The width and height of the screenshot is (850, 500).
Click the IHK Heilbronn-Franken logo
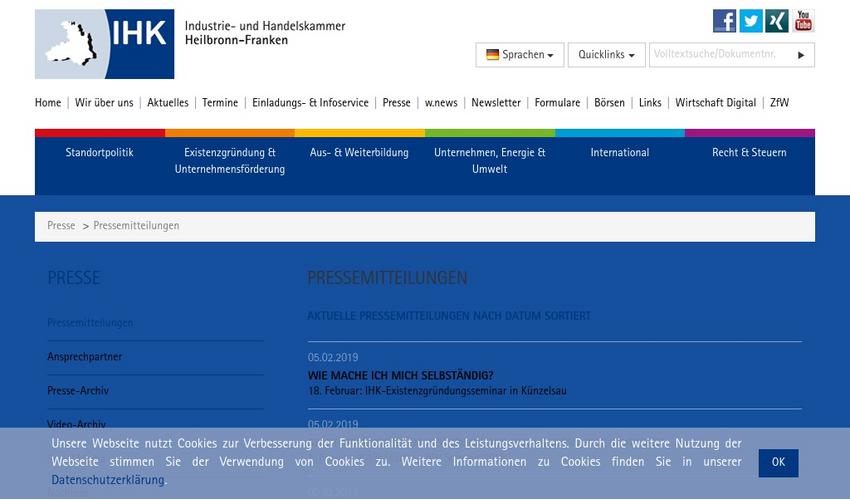tap(105, 44)
